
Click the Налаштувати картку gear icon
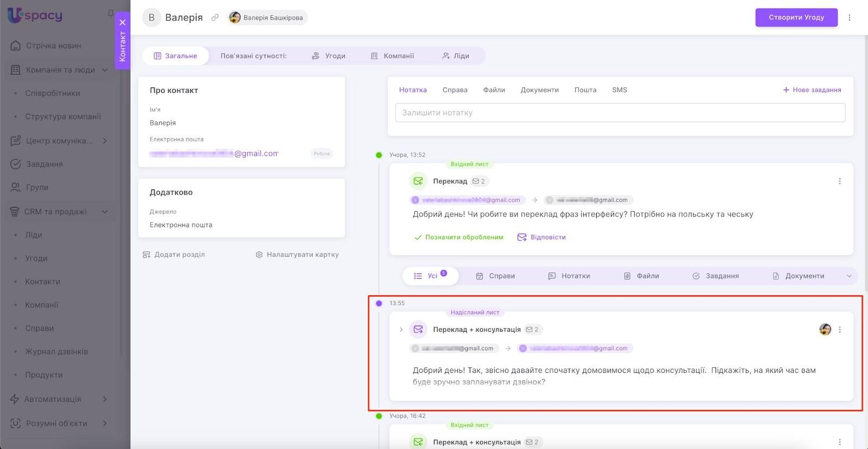259,255
